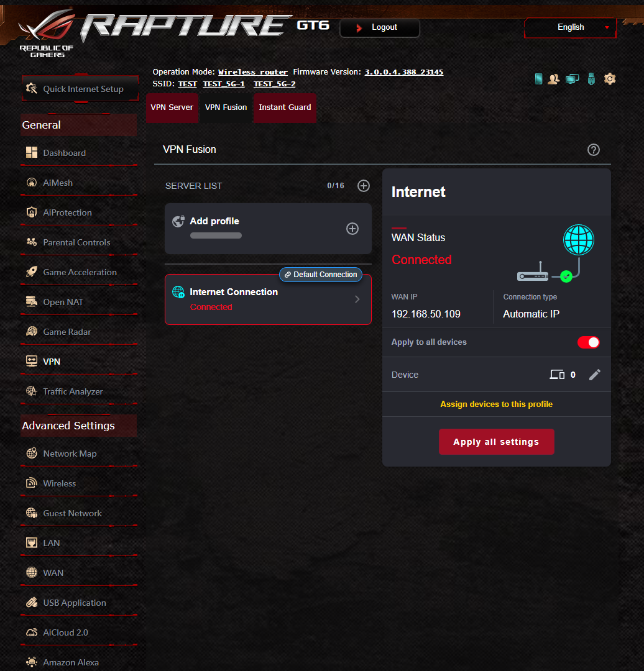Select the Instant Guard tab
644x671 pixels.
click(x=285, y=107)
